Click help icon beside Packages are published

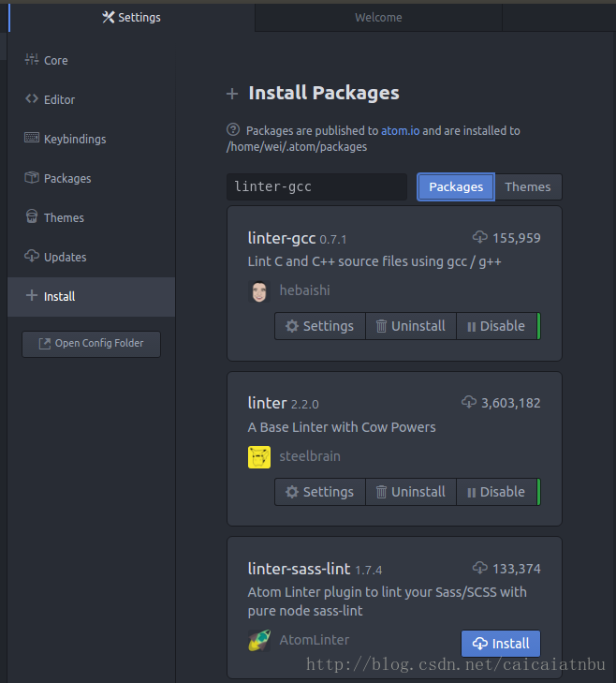(233, 130)
